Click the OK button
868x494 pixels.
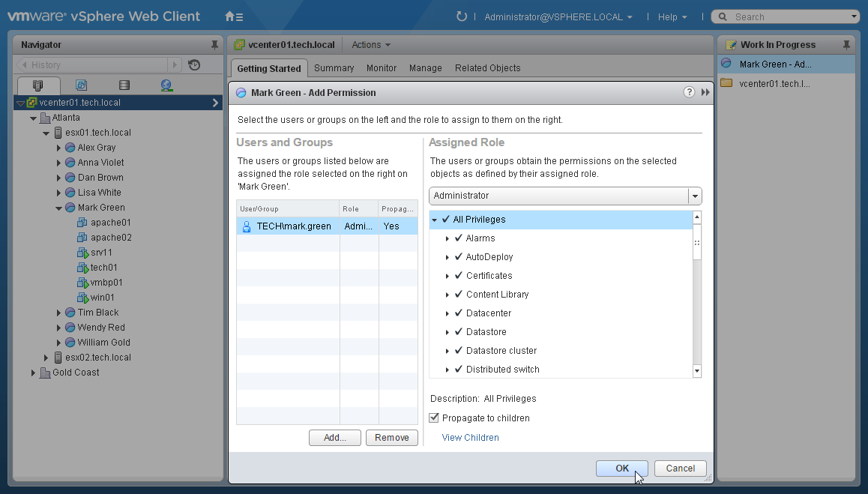pos(622,468)
